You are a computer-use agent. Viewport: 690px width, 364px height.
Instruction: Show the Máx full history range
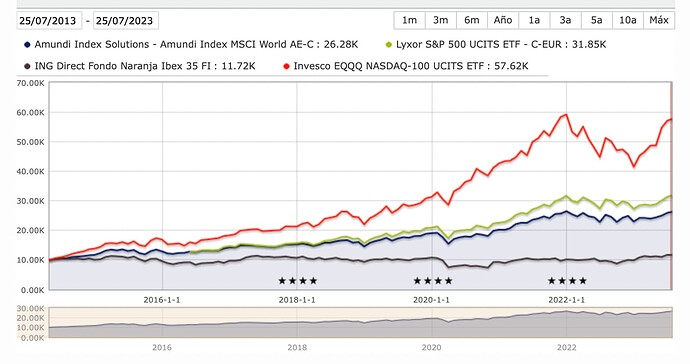(x=659, y=20)
